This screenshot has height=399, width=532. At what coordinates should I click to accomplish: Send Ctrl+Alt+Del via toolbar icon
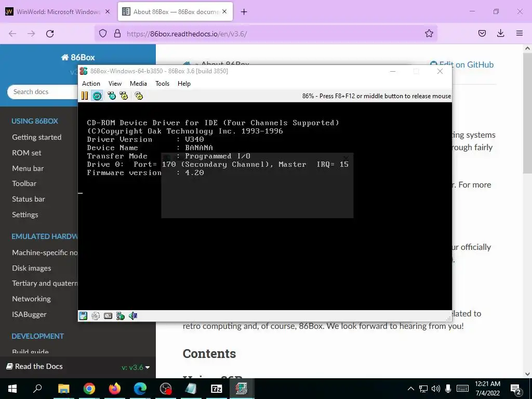pyautogui.click(x=112, y=96)
